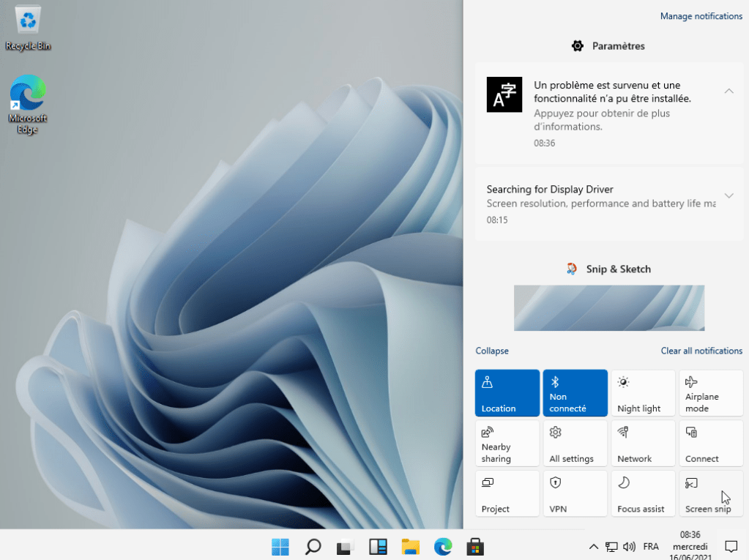Viewport: 749px width, 560px height.
Task: Open Task View on the taskbar
Action: tap(346, 547)
